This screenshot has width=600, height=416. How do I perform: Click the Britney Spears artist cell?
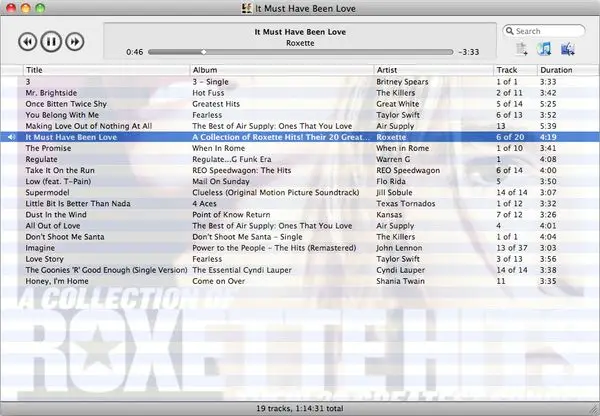402,82
